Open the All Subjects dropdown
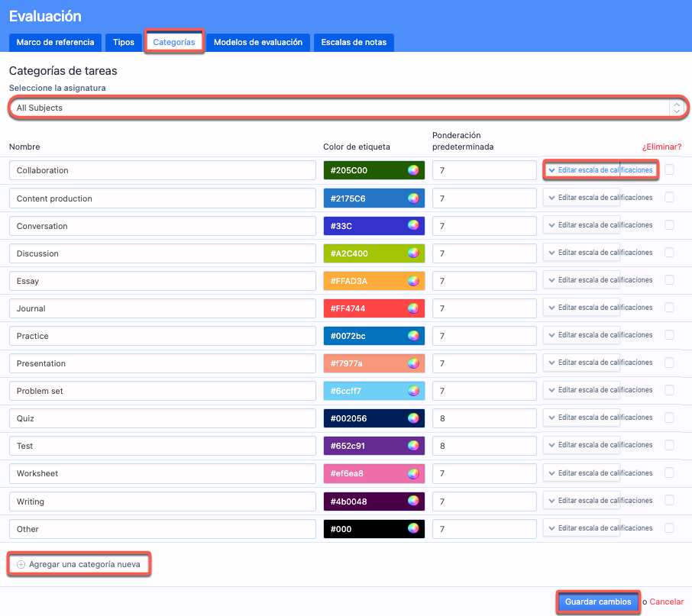 coord(348,108)
